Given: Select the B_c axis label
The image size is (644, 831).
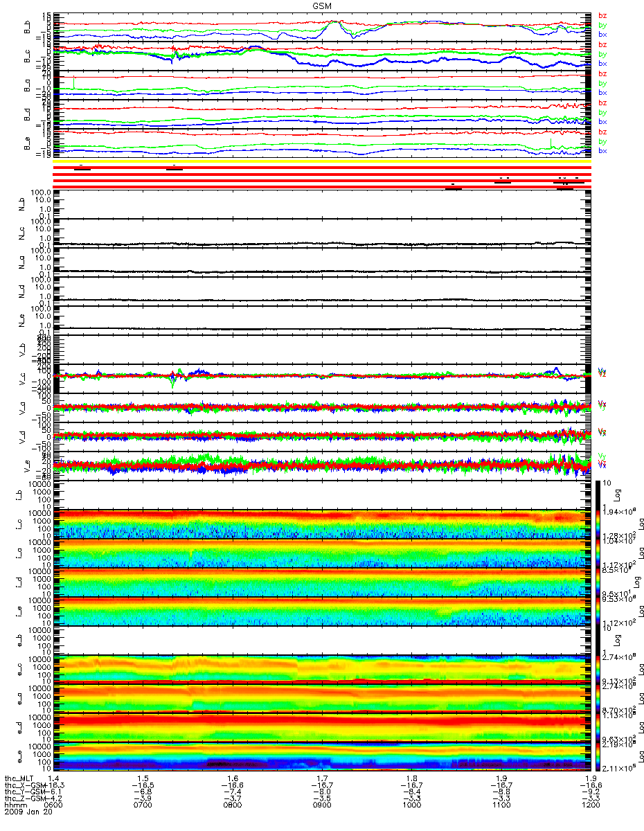Looking at the screenshot, I should tap(26, 55).
